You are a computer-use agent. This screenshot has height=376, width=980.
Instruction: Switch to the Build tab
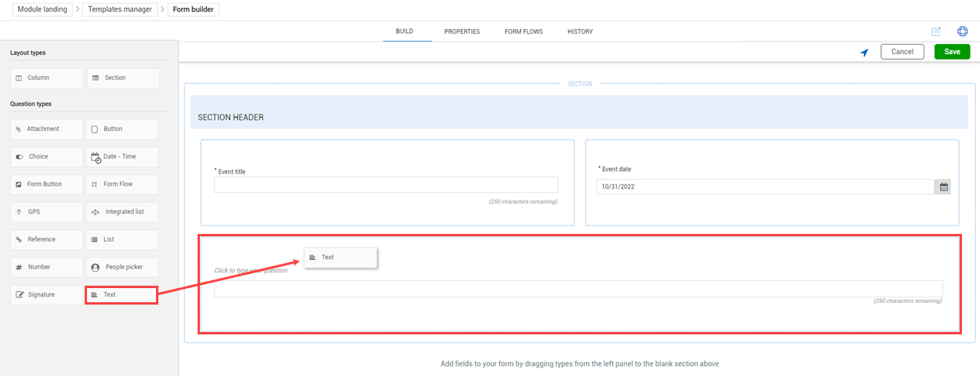tap(405, 31)
